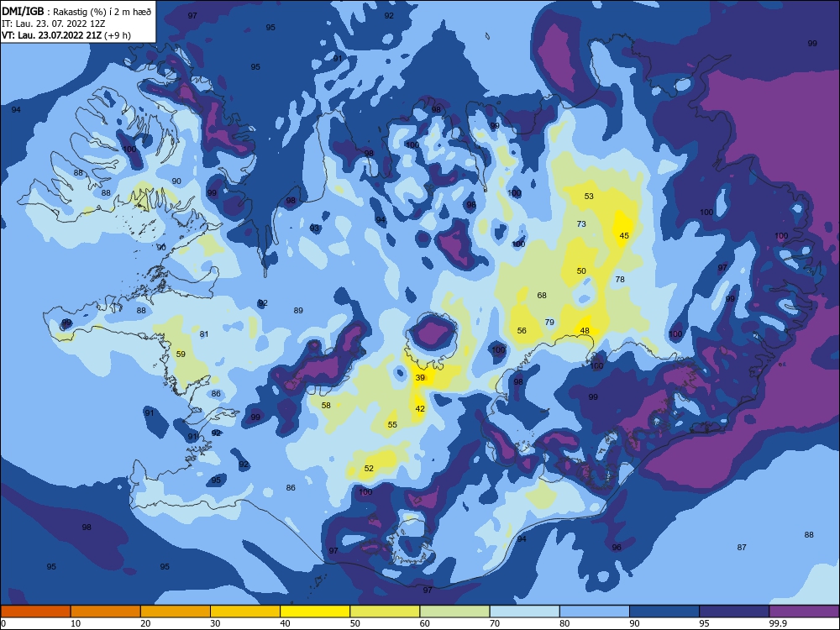
Task: Choose the 80–90 light blue legend swatch
Action: [595, 612]
